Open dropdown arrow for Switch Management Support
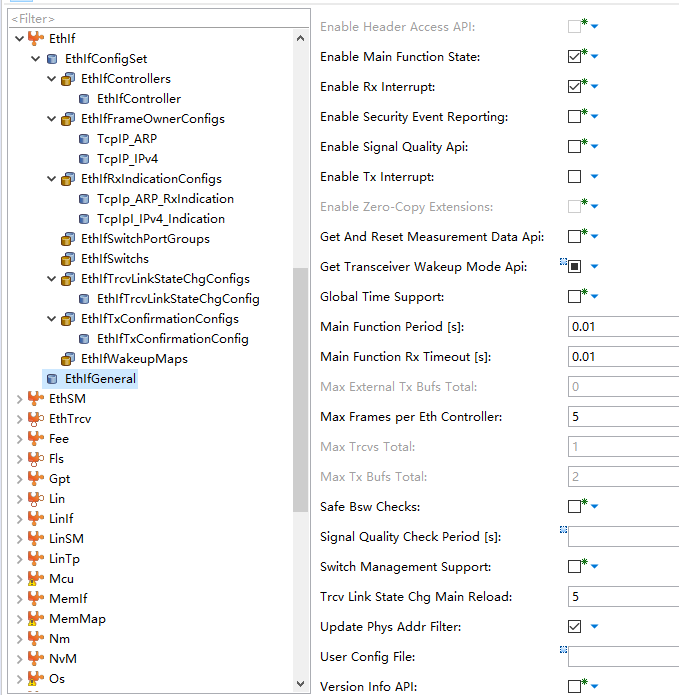Screen dimensions: 679x695 594,566
